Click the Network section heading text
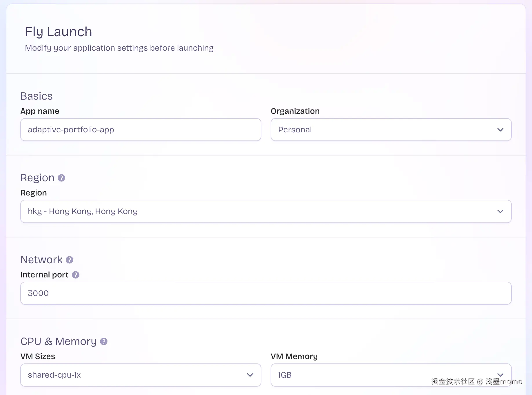Image resolution: width=532 pixels, height=395 pixels. pos(41,260)
